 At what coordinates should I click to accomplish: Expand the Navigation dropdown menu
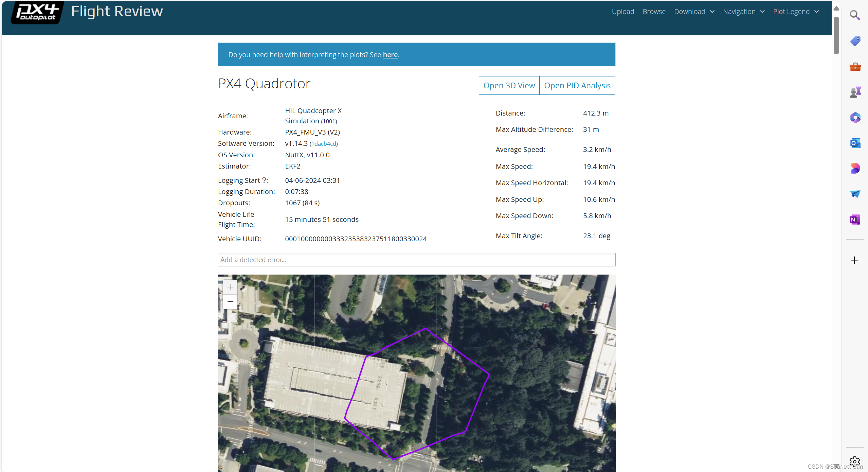point(743,12)
